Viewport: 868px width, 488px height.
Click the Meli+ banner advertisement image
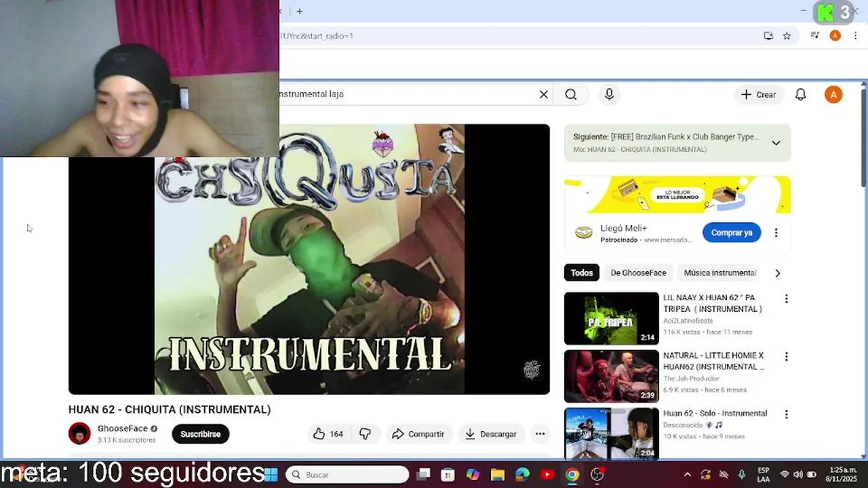tap(677, 195)
